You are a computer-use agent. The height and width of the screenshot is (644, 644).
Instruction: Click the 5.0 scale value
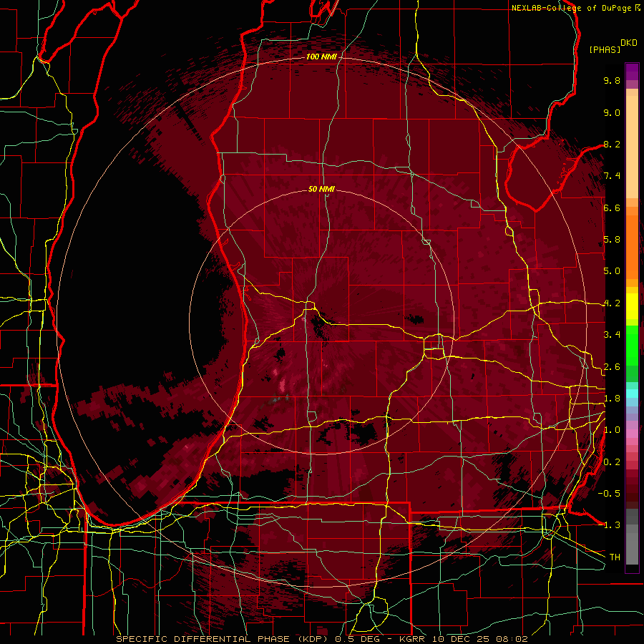(x=612, y=271)
